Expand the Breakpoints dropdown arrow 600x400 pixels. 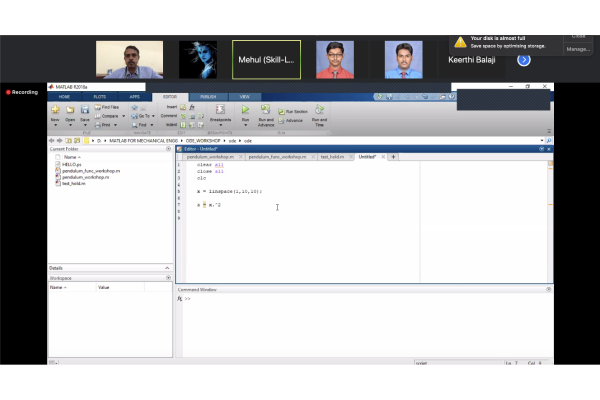220,125
